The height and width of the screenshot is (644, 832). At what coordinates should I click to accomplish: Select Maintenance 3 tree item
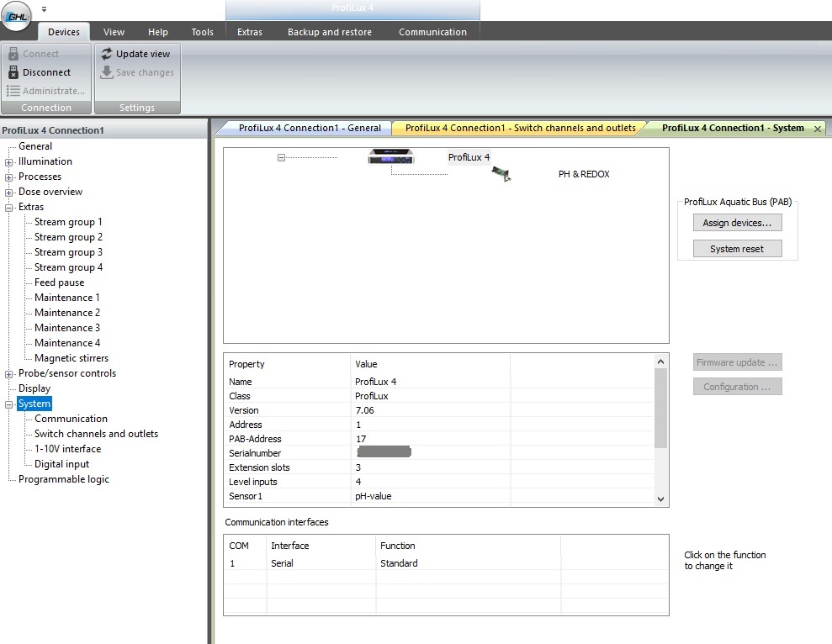click(66, 328)
